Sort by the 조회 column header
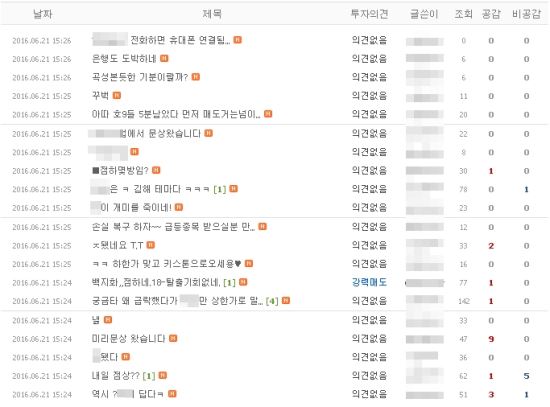 point(463,14)
